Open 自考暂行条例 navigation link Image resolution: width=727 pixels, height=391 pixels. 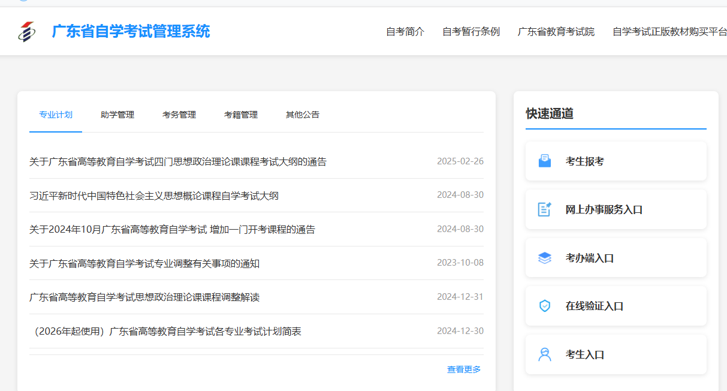pyautogui.click(x=471, y=32)
